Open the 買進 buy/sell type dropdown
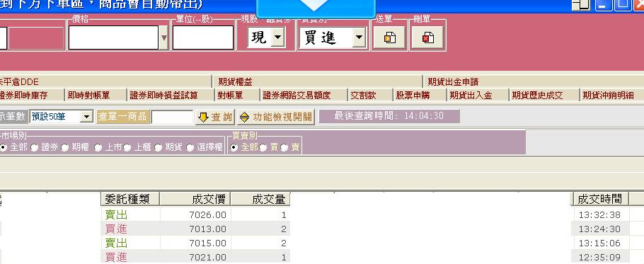Screen dimensions: 644x264 [359, 38]
